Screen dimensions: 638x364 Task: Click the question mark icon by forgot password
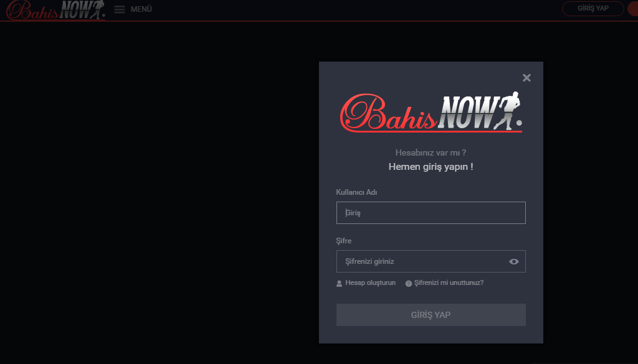(409, 284)
